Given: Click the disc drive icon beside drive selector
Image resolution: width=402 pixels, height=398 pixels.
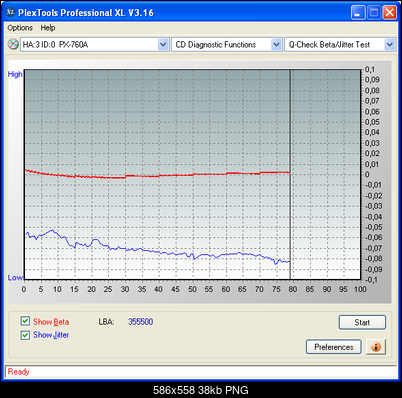Looking at the screenshot, I should 13,44.
